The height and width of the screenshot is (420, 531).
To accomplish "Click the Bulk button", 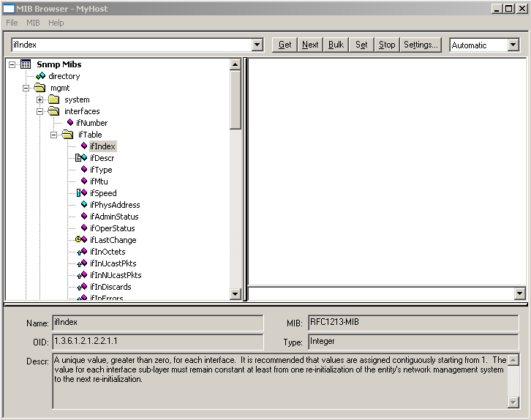I will coord(336,45).
